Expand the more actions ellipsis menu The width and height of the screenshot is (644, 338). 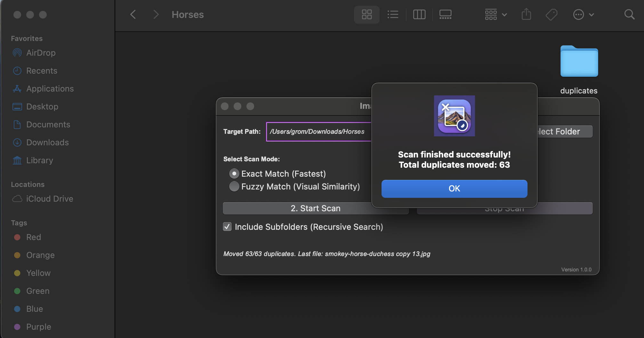pyautogui.click(x=583, y=14)
